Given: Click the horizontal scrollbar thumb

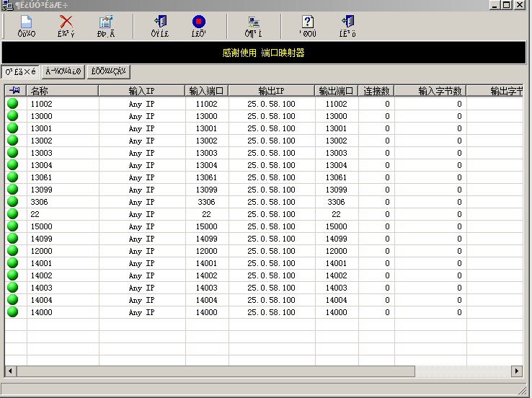Looking at the screenshot, I should point(216,371).
